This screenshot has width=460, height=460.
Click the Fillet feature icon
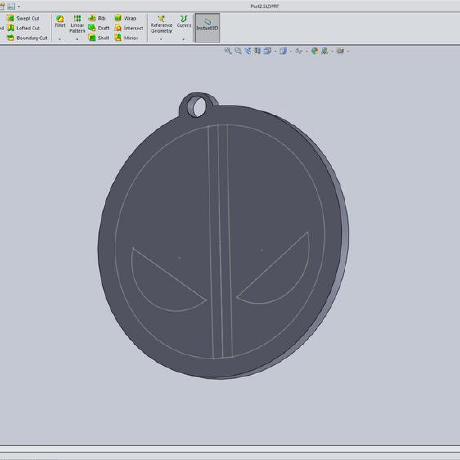[60, 21]
